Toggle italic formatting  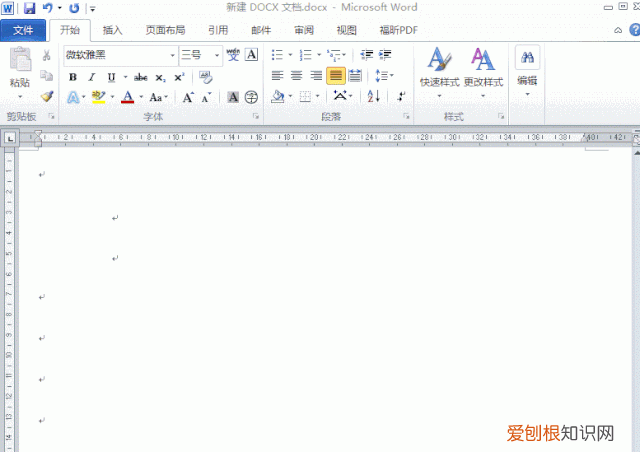(x=92, y=77)
